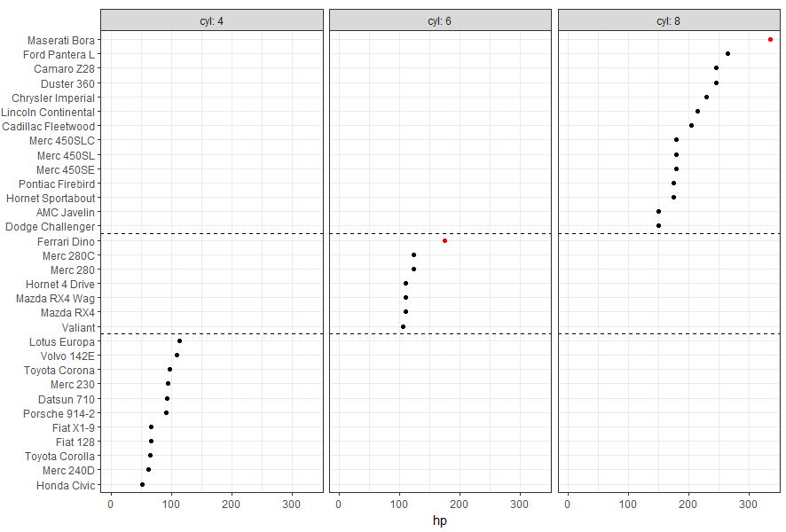786x532 pixels.
Task: Click the 'Porsche 914-2' axis label
Action: point(59,414)
